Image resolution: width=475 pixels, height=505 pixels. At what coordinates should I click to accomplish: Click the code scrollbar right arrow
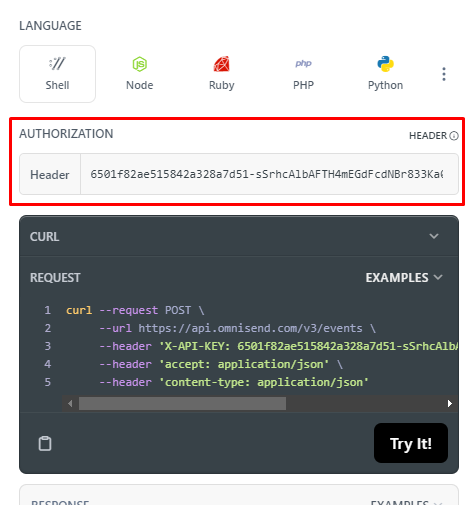click(x=450, y=404)
